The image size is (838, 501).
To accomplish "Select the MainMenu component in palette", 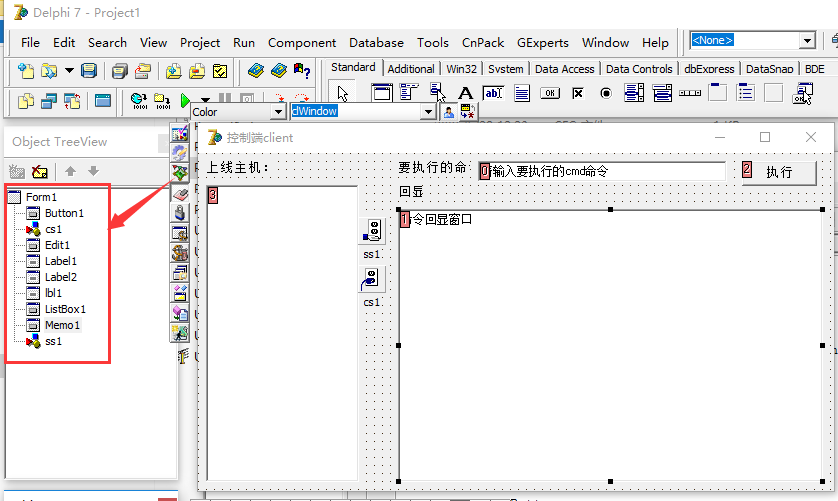I will tap(409, 93).
